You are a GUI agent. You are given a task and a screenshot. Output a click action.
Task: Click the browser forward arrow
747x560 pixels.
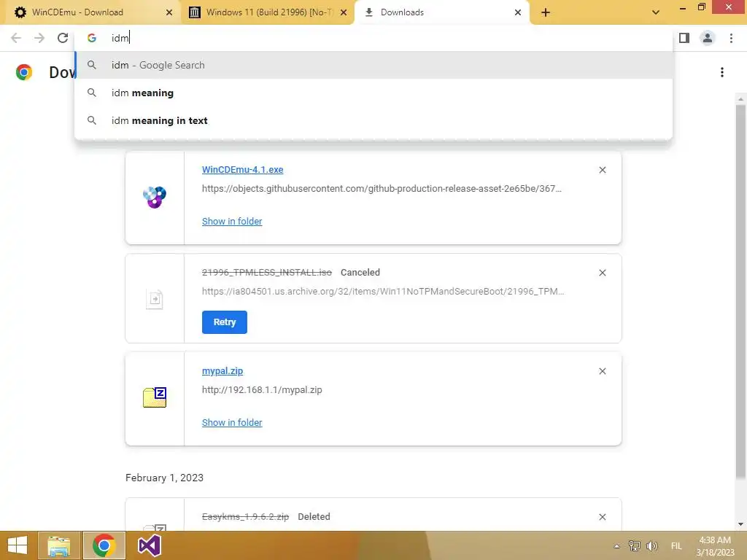pos(39,38)
